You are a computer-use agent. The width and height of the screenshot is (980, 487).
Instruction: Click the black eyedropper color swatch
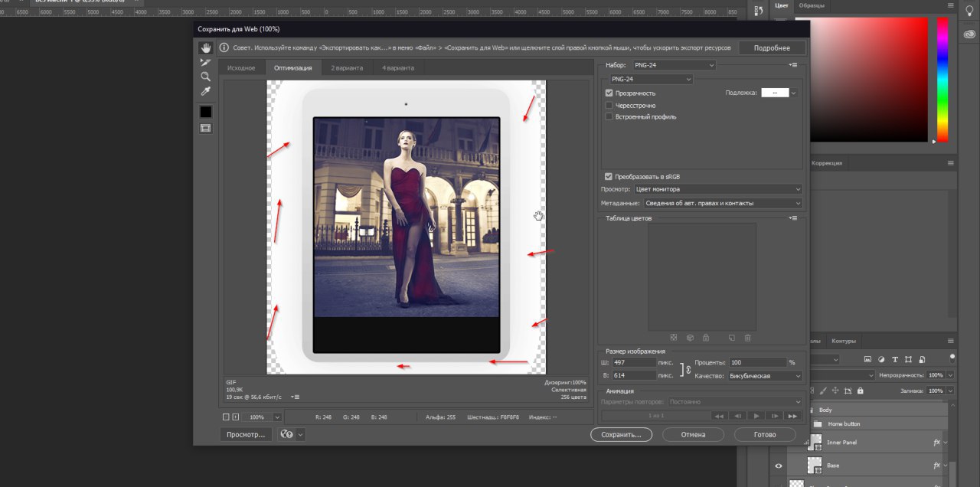pyautogui.click(x=205, y=112)
